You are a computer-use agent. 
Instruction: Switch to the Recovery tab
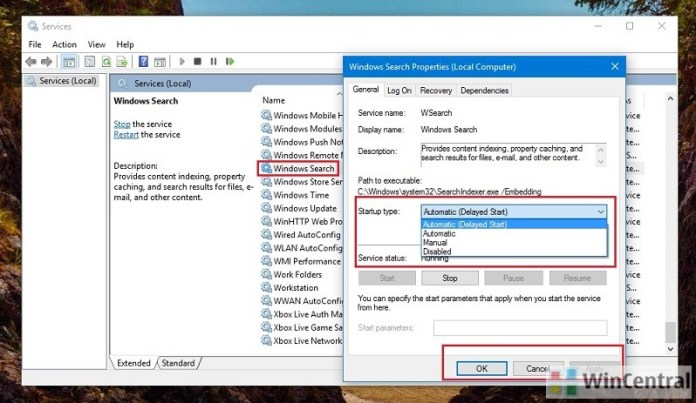[436, 91]
